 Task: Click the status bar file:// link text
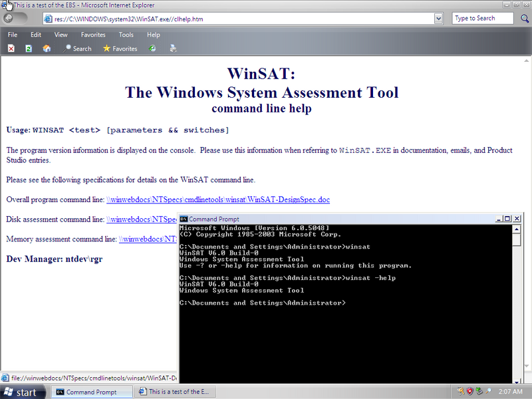pyautogui.click(x=94, y=378)
